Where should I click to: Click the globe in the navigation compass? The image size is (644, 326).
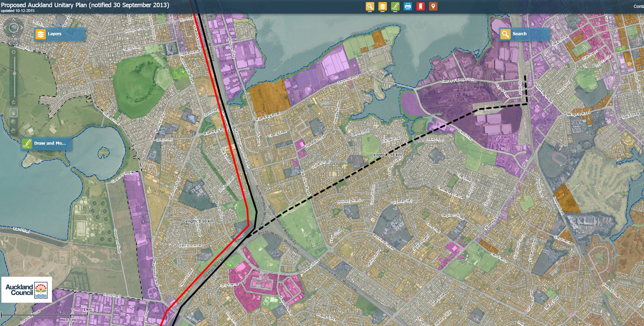tap(13, 27)
